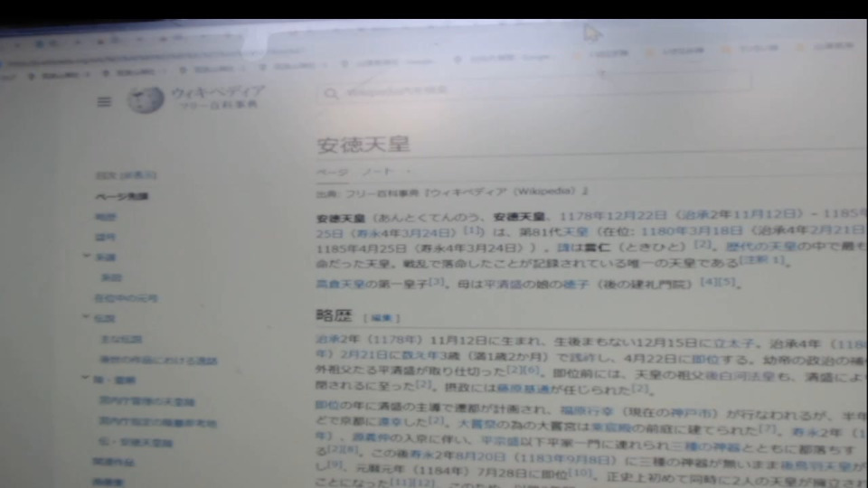This screenshot has height=488, width=868.
Task: Open the 大嘗祭 link
Action: tap(477, 425)
